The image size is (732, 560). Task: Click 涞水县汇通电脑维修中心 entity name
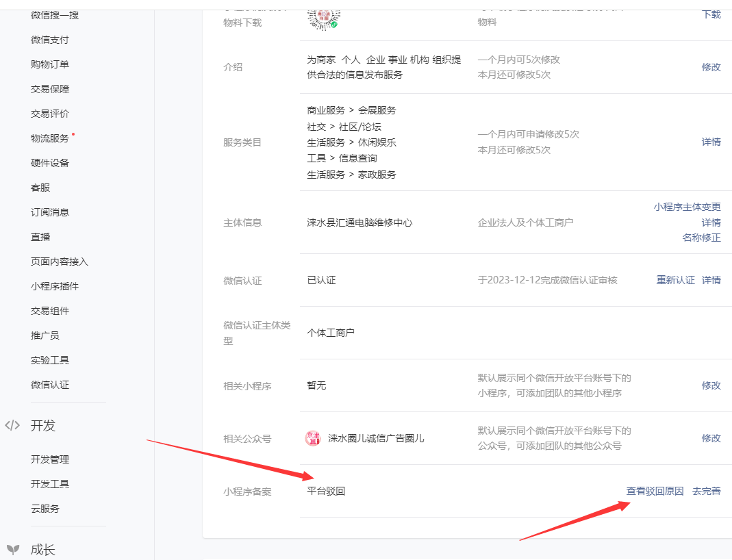coord(359,222)
